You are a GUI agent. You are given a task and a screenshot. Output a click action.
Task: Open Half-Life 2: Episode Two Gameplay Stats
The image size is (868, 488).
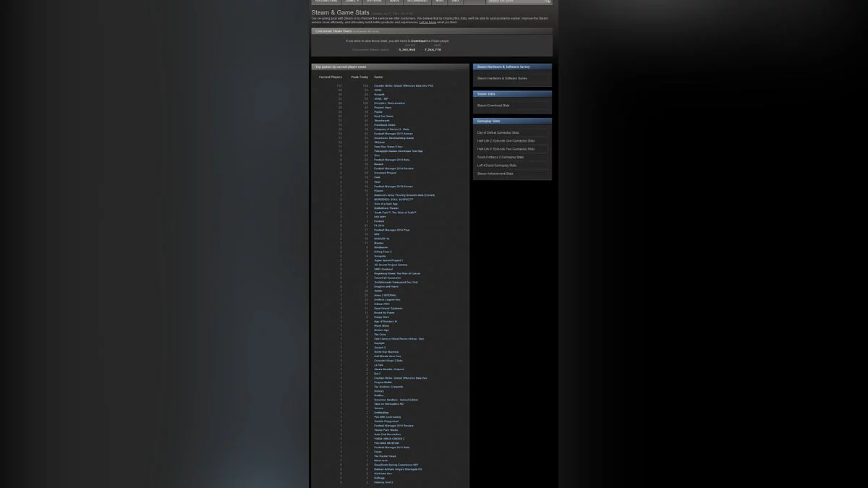[x=506, y=149]
